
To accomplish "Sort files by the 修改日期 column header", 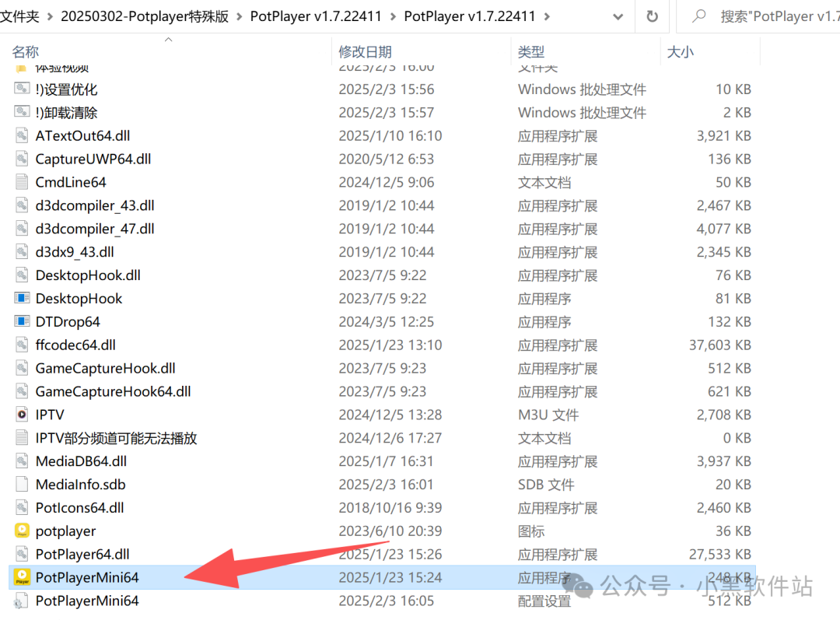I will click(x=365, y=52).
